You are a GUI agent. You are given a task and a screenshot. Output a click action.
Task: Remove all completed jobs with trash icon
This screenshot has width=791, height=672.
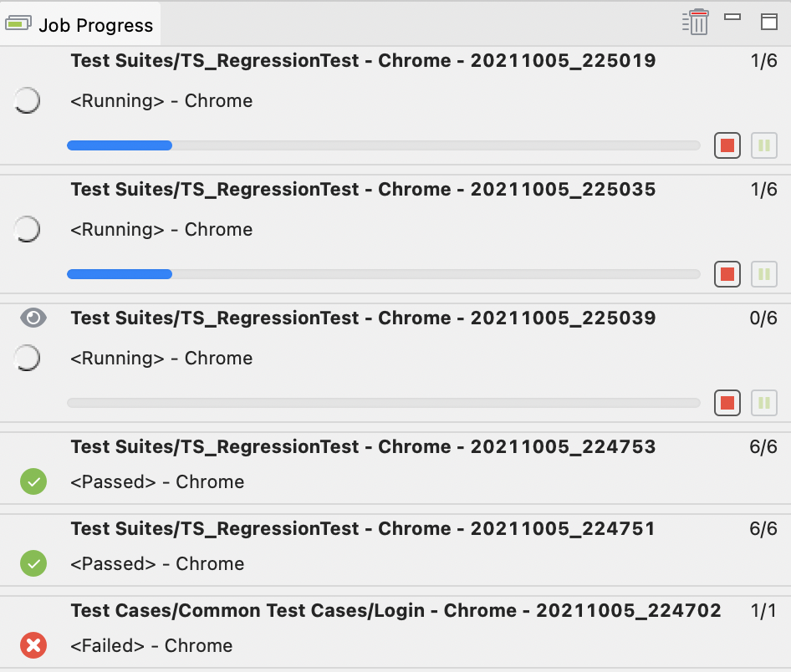point(695,22)
